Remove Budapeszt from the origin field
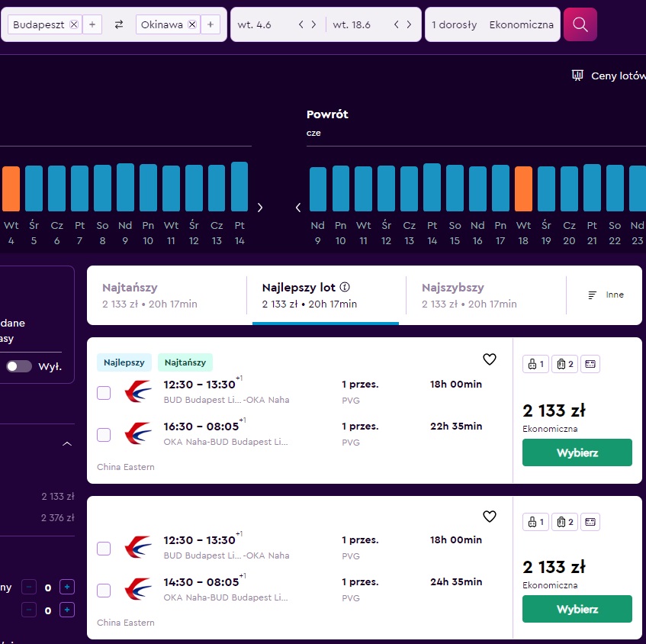Viewport: 646px width, 644px height. pos(74,24)
